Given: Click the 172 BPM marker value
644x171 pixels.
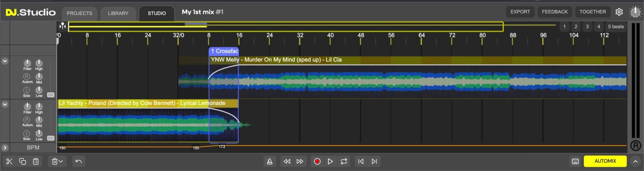Looking at the screenshot, I should point(222,147).
